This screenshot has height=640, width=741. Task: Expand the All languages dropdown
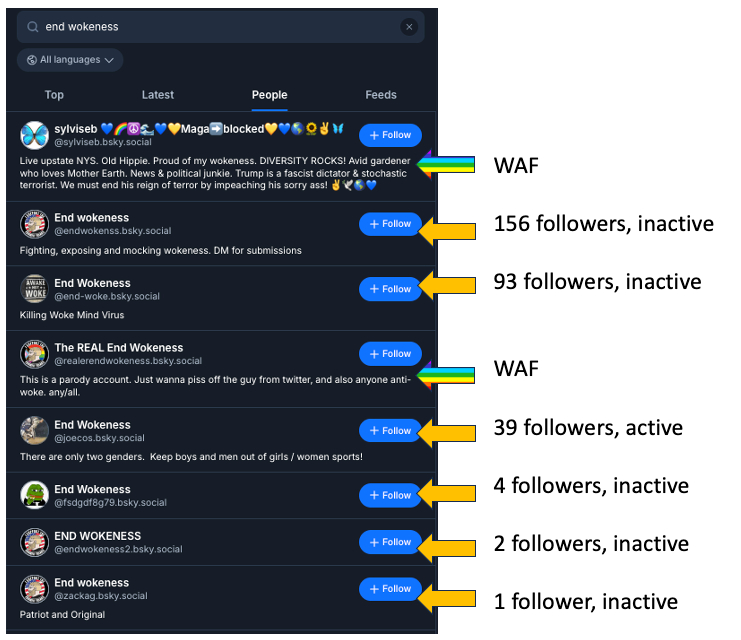pos(70,60)
